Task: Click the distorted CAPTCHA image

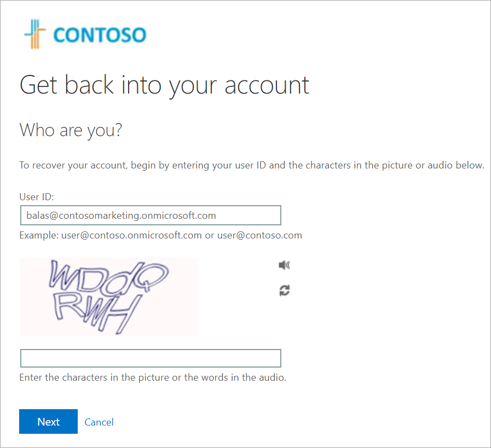Action: click(x=108, y=296)
